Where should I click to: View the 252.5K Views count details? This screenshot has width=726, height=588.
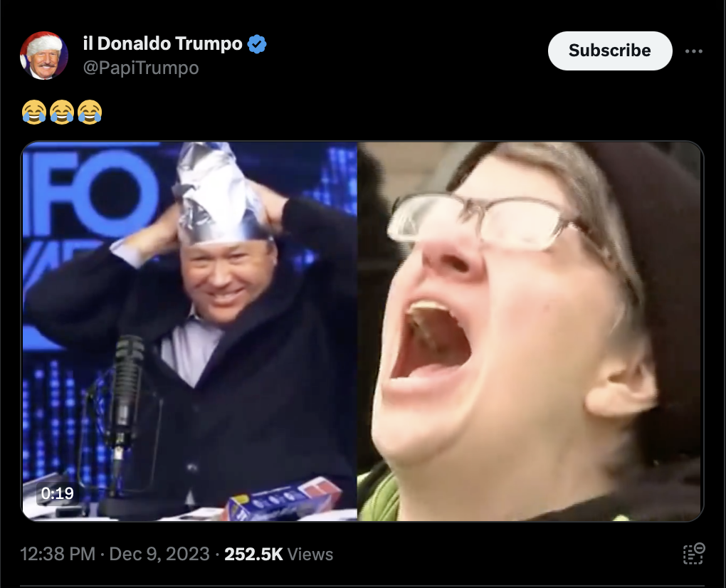(x=279, y=555)
